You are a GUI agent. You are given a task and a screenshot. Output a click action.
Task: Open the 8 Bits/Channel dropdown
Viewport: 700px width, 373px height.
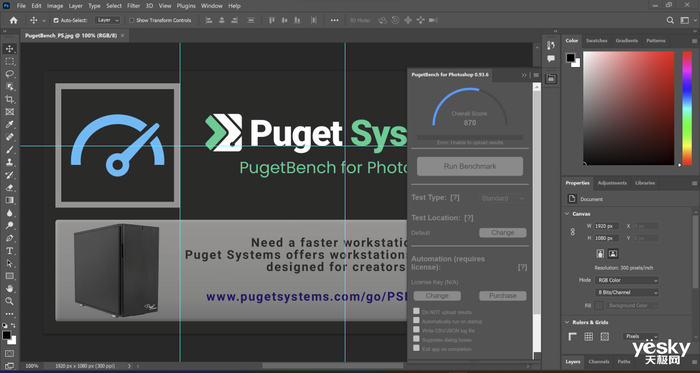point(627,293)
